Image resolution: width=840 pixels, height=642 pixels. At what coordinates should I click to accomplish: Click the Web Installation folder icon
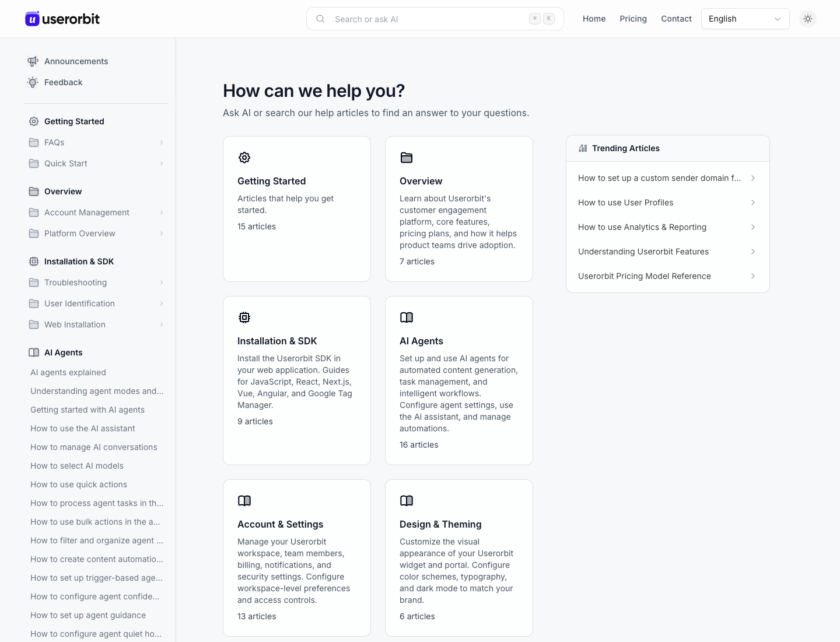34,325
